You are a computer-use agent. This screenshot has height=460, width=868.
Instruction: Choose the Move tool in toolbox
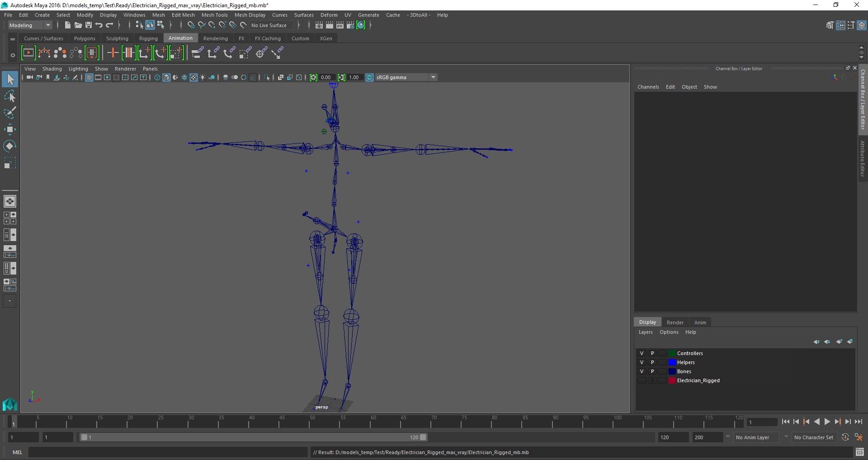coord(10,129)
